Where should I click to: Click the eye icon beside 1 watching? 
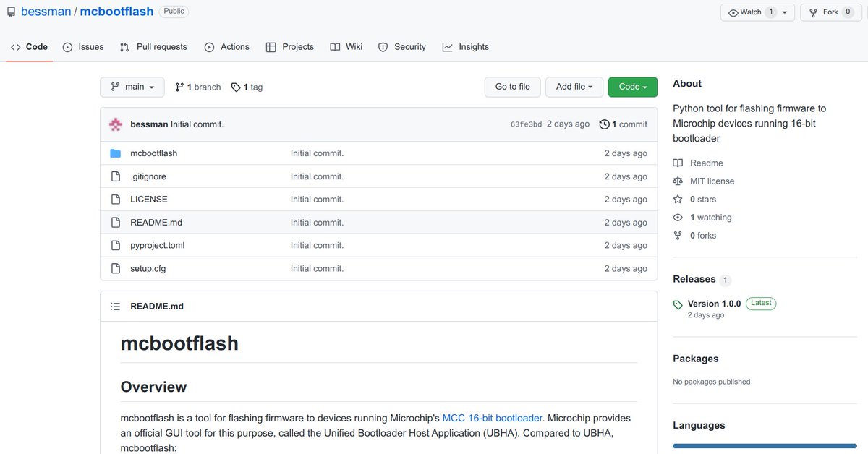click(678, 218)
